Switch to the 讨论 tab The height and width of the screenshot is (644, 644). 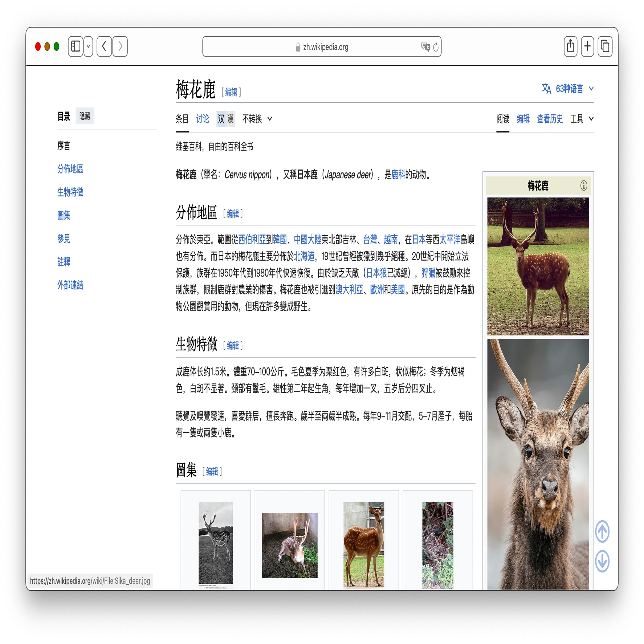(x=203, y=119)
